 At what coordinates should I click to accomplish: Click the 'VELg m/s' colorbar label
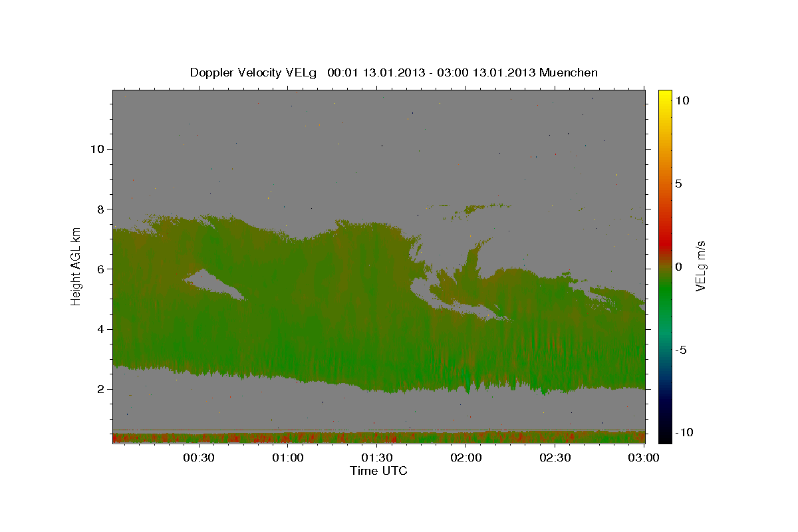tap(700, 266)
